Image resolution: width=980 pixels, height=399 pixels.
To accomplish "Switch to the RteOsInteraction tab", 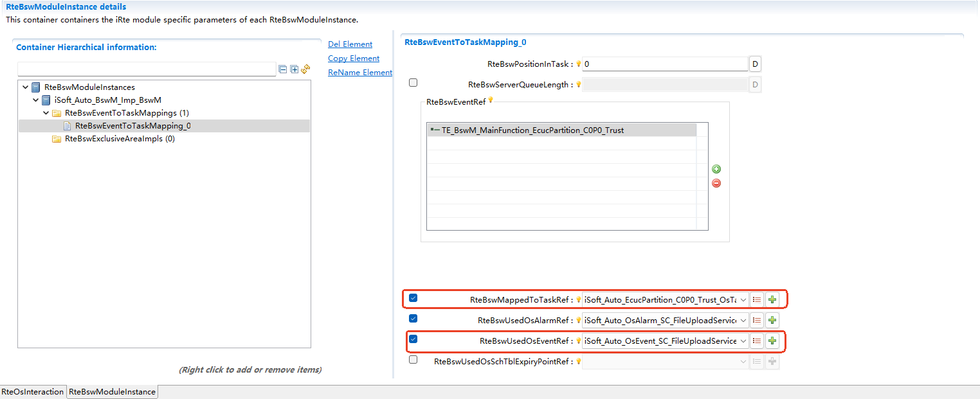I will (33, 392).
